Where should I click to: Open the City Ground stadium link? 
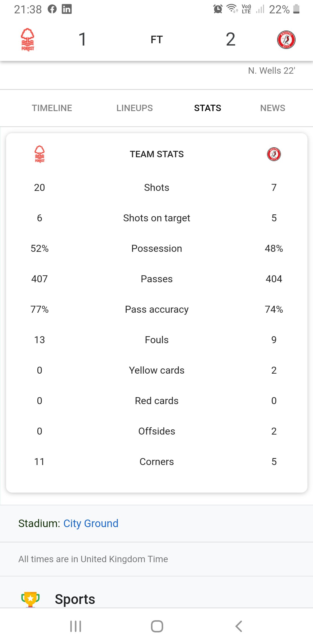point(91,523)
